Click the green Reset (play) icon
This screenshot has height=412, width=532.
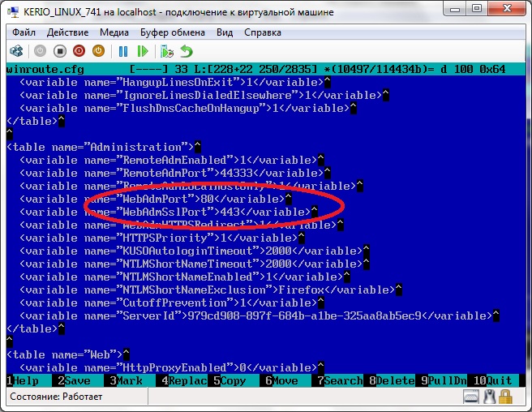click(143, 51)
